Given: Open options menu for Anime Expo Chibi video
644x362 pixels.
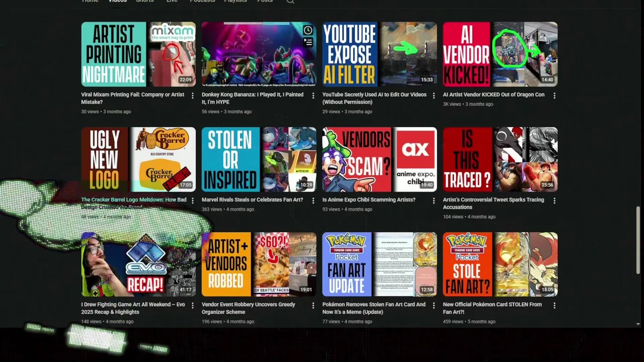Looking at the screenshot, I should point(434,201).
